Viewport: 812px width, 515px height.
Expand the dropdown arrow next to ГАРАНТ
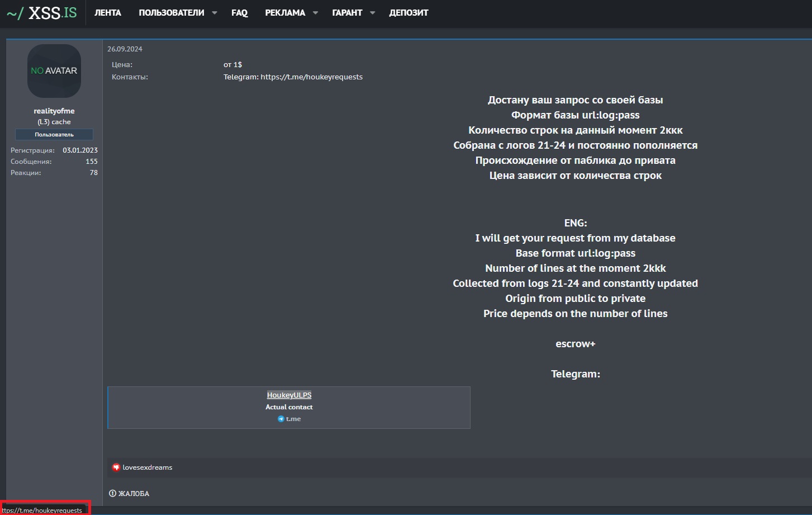[x=372, y=13]
